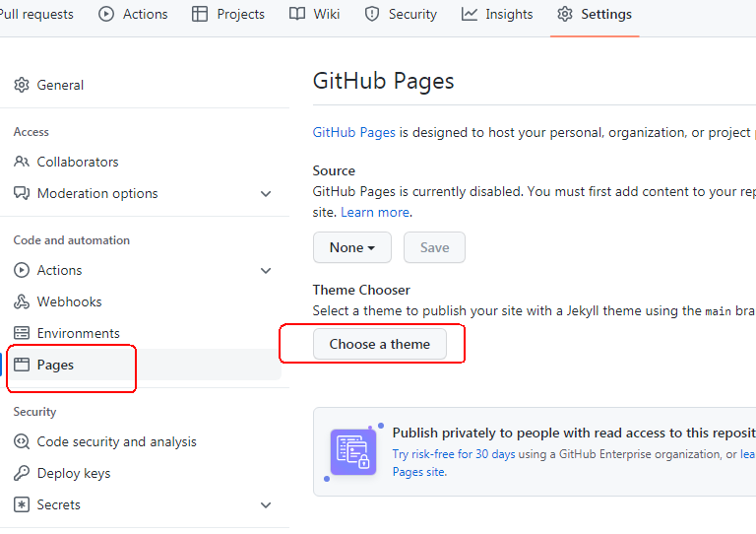Image resolution: width=756 pixels, height=534 pixels.
Task: Click the private pages lock illustration
Action: coord(353,452)
